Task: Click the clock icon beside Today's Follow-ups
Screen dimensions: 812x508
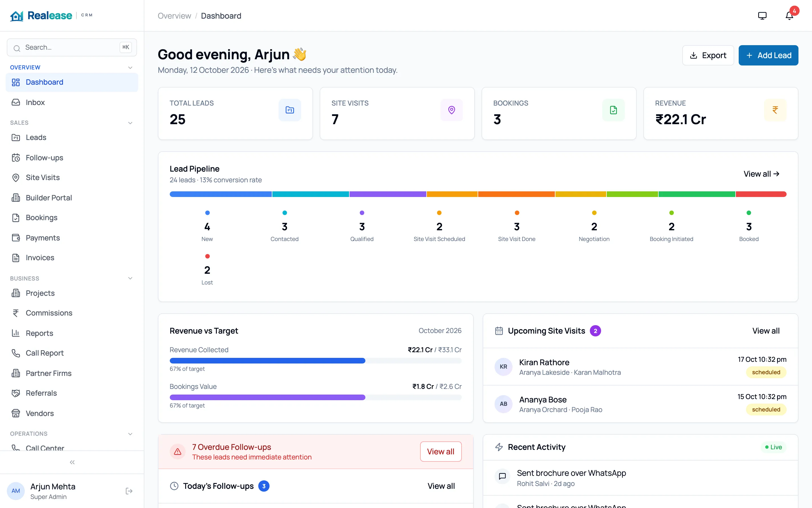Action: point(174,486)
